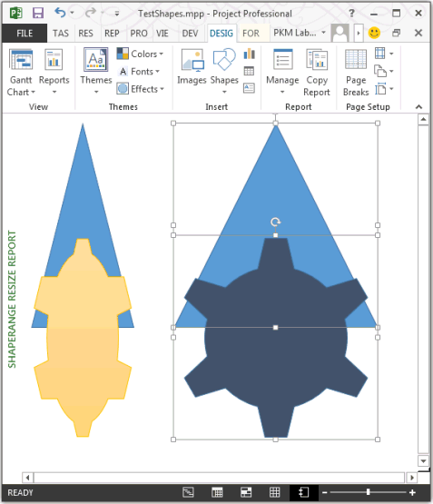Restore the inner document window
Screen dimensions: 433x504
click(397, 33)
